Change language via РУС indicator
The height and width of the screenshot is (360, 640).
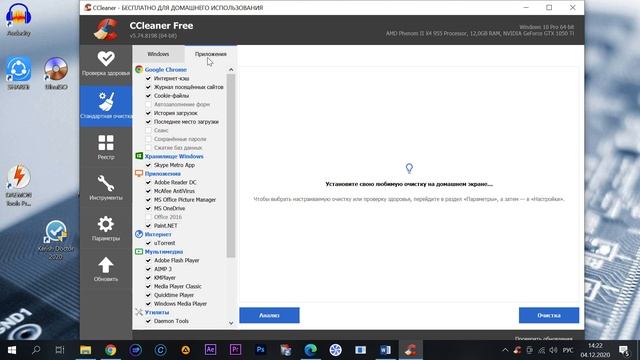click(x=568, y=350)
